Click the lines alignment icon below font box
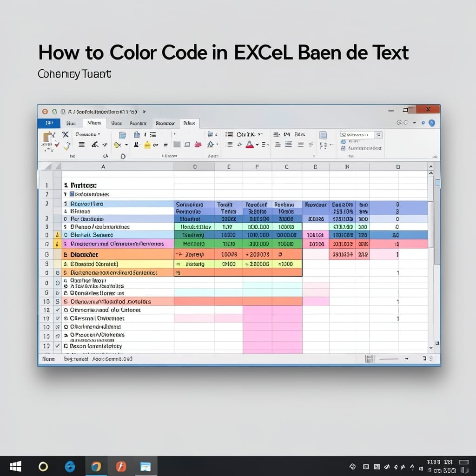The height and width of the screenshot is (476, 476). (x=82, y=145)
